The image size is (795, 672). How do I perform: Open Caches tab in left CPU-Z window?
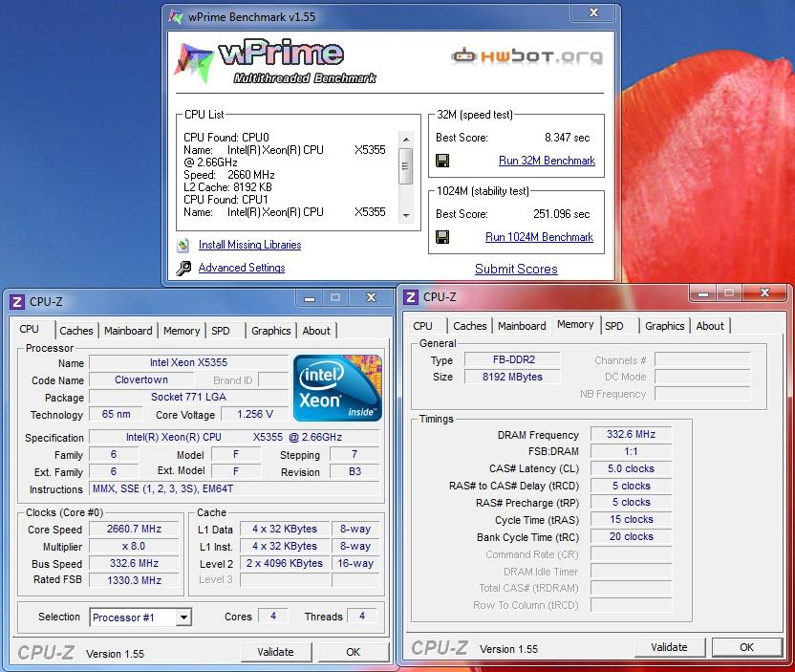click(x=76, y=331)
